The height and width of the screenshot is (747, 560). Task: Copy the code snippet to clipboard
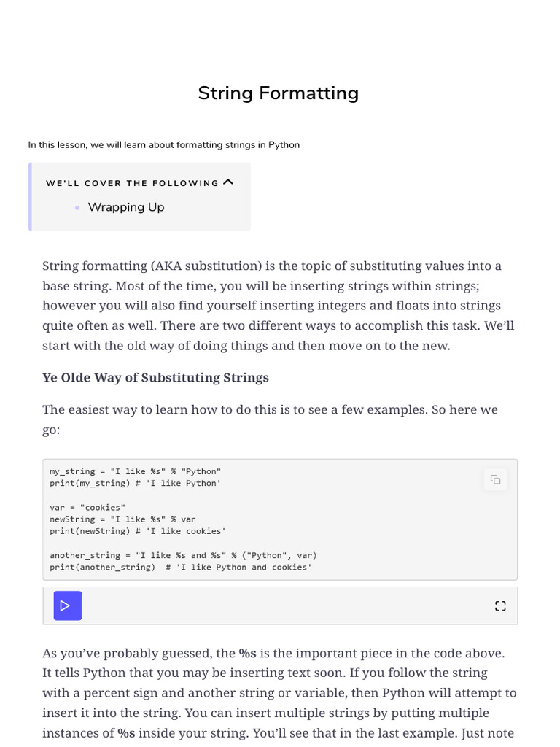point(495,479)
